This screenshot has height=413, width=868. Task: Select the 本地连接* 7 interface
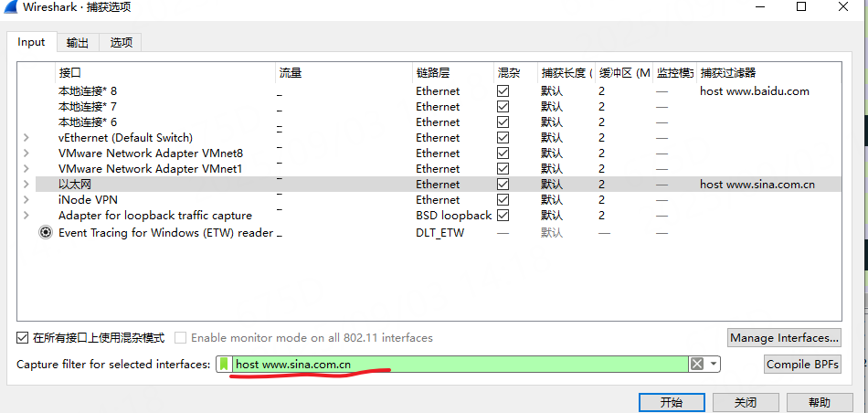tap(88, 106)
